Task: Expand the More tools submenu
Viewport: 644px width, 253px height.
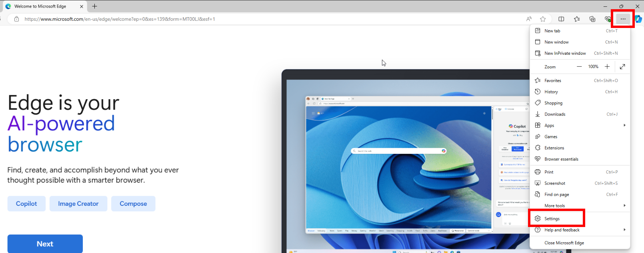Action: tap(580, 205)
